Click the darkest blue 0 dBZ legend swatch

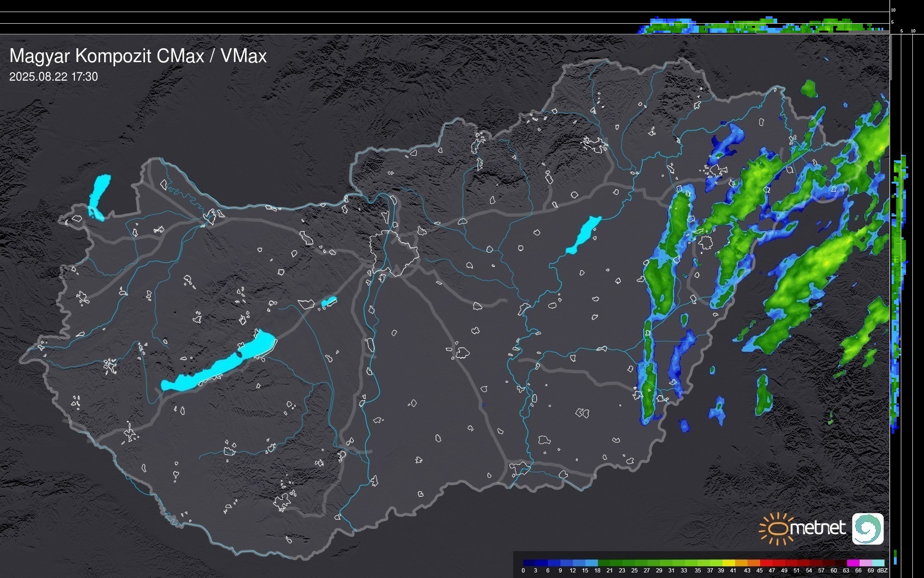pyautogui.click(x=529, y=563)
